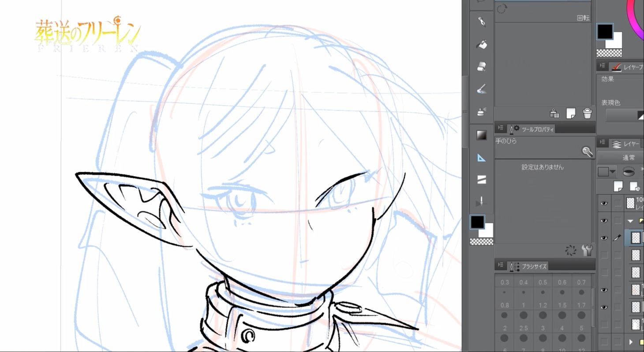Select the Fill bucket tool
Viewport: 644px width, 352px height.
pyautogui.click(x=482, y=44)
